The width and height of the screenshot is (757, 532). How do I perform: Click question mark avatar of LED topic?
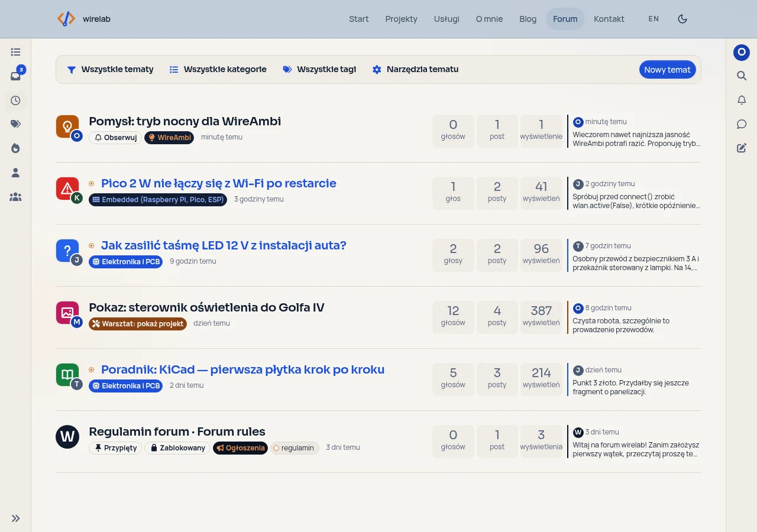67,251
